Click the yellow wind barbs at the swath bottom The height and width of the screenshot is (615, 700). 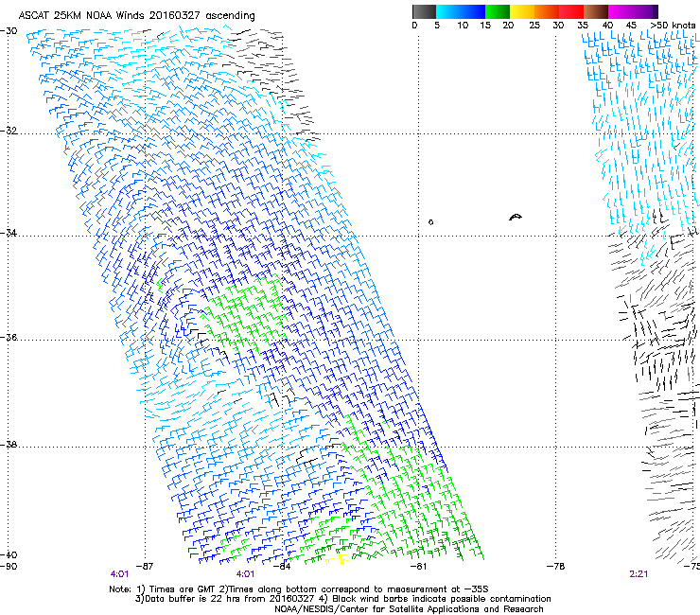coord(337,559)
